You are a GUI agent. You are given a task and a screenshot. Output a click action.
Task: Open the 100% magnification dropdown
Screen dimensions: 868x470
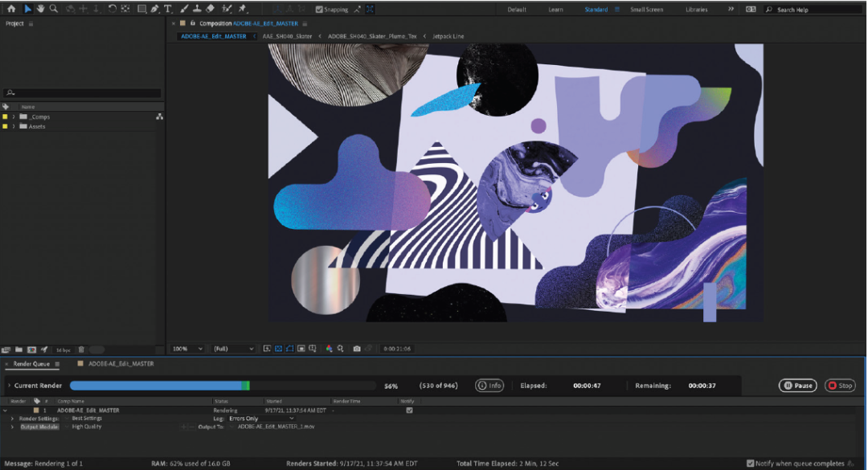click(187, 349)
